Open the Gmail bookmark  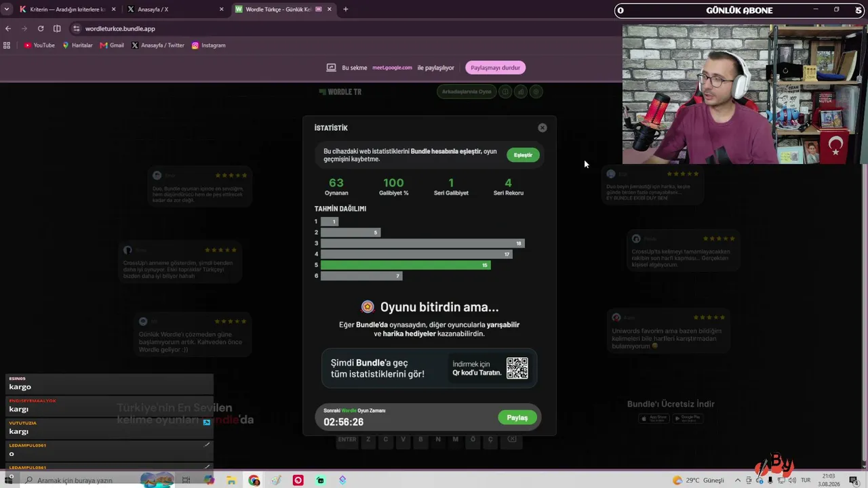[x=112, y=45]
